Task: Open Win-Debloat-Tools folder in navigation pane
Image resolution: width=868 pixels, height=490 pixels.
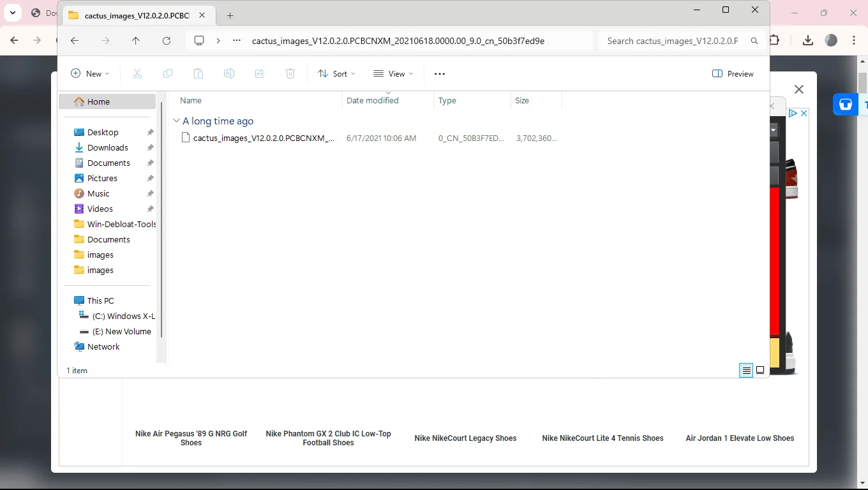Action: coord(115,224)
